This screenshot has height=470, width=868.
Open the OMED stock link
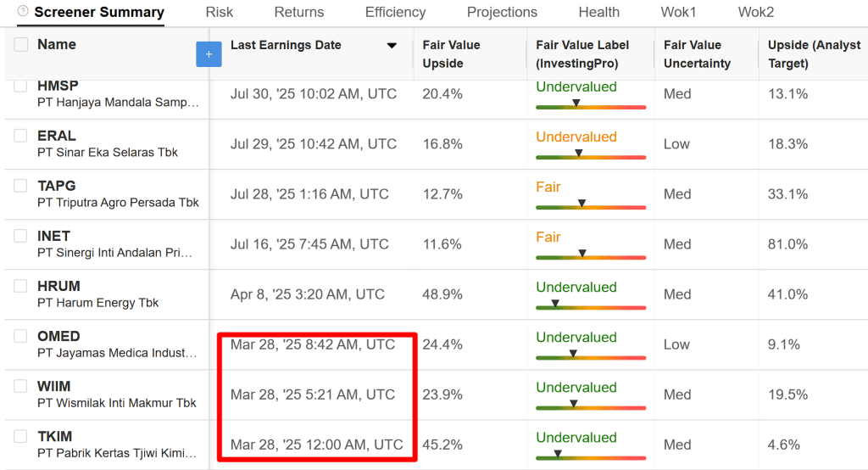(58, 336)
